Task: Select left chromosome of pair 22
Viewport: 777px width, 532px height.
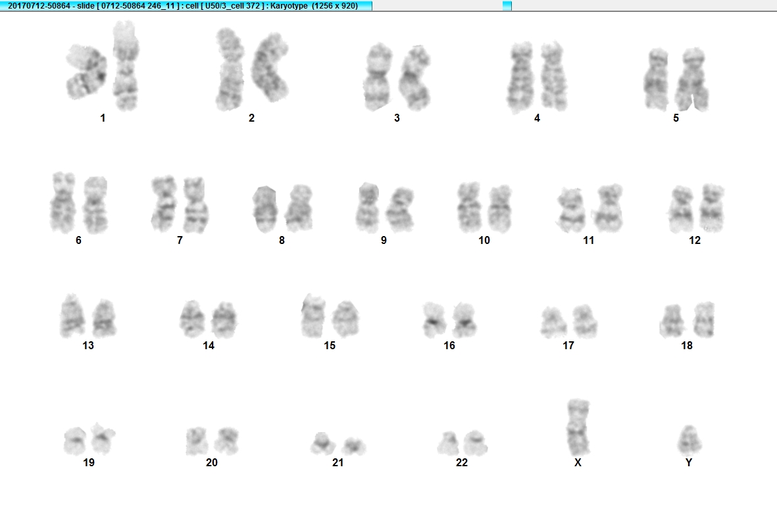Action: 448,443
